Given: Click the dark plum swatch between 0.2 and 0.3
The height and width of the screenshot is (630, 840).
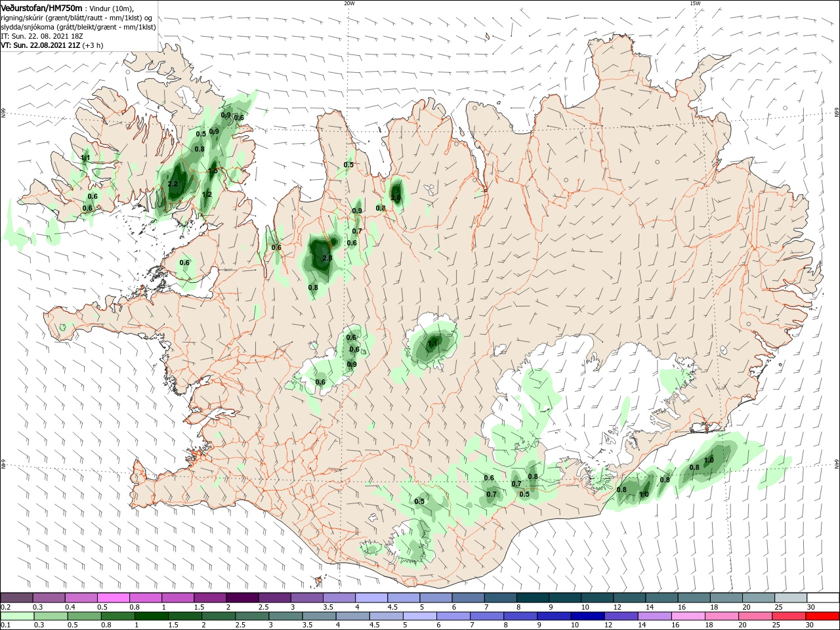Looking at the screenshot, I should coord(17,598).
